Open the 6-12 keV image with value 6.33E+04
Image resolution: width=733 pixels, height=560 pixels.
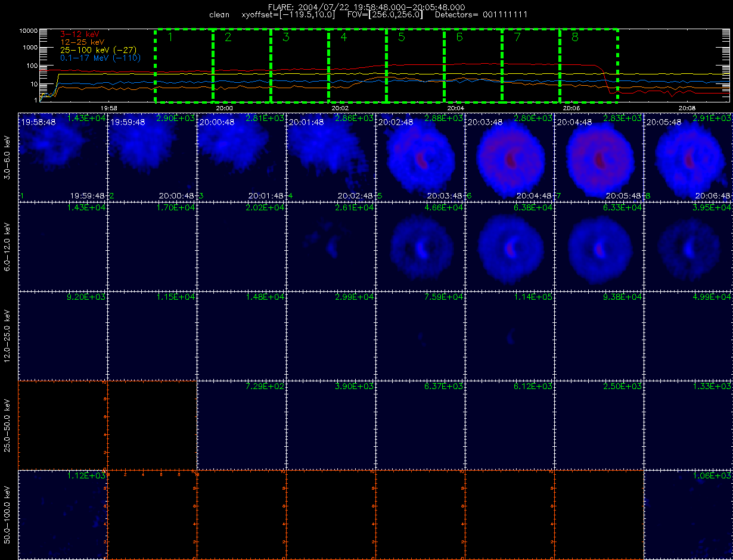pos(599,246)
